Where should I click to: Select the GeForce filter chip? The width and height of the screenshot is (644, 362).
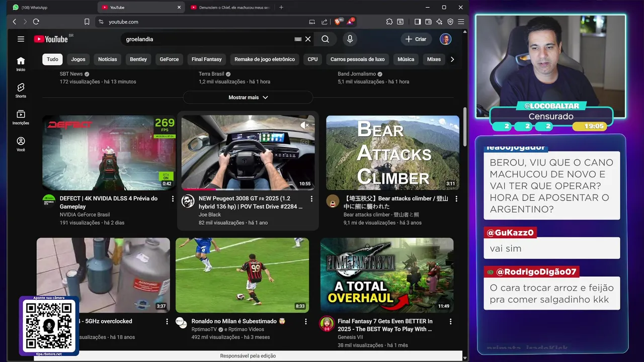[x=169, y=59]
